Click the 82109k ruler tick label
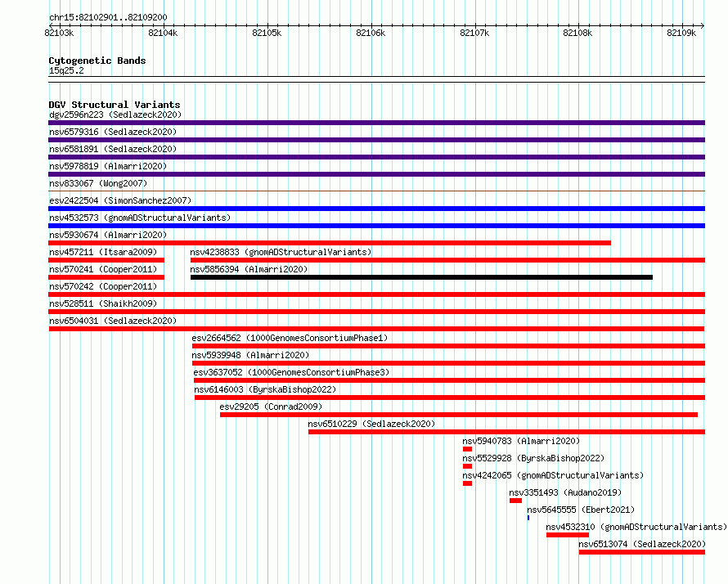Image resolution: width=728 pixels, height=584 pixels. pyautogui.click(x=681, y=33)
